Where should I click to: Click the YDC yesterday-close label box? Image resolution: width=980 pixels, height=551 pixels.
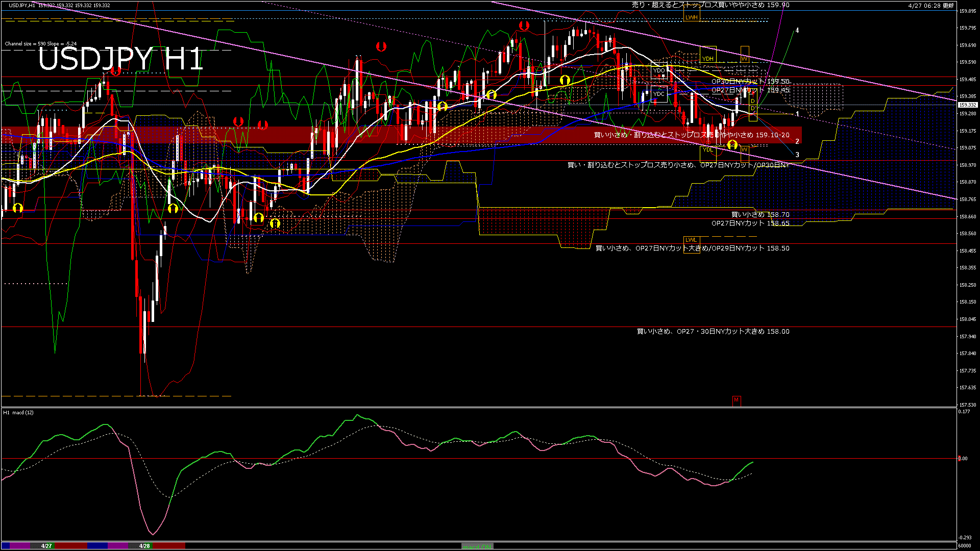pyautogui.click(x=659, y=94)
